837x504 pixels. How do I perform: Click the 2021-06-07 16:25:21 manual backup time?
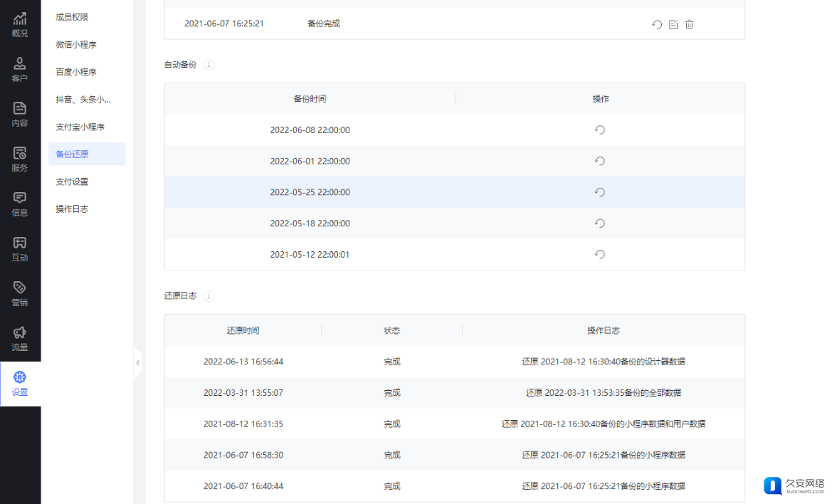[224, 23]
